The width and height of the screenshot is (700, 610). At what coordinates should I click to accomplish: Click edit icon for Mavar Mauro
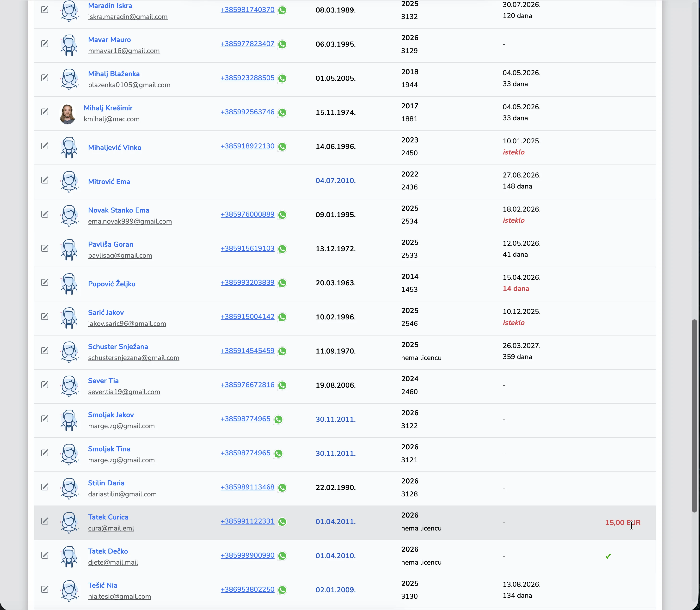click(45, 43)
